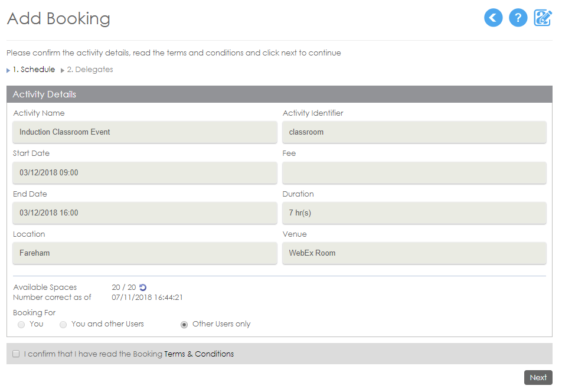This screenshot has width=562, height=392.
Task: Click the edit notepad icon
Action: (543, 18)
